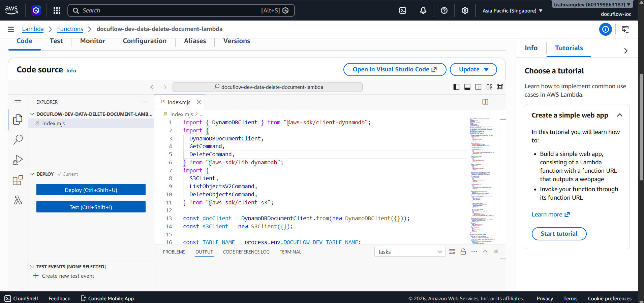Open the settings gear in top bar
644x303 pixels.
[465, 10]
